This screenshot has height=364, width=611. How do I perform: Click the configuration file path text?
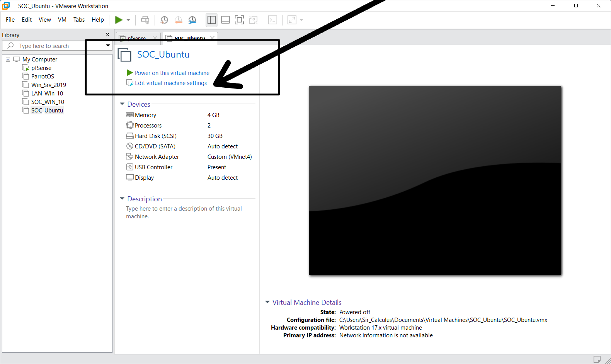[x=443, y=320]
